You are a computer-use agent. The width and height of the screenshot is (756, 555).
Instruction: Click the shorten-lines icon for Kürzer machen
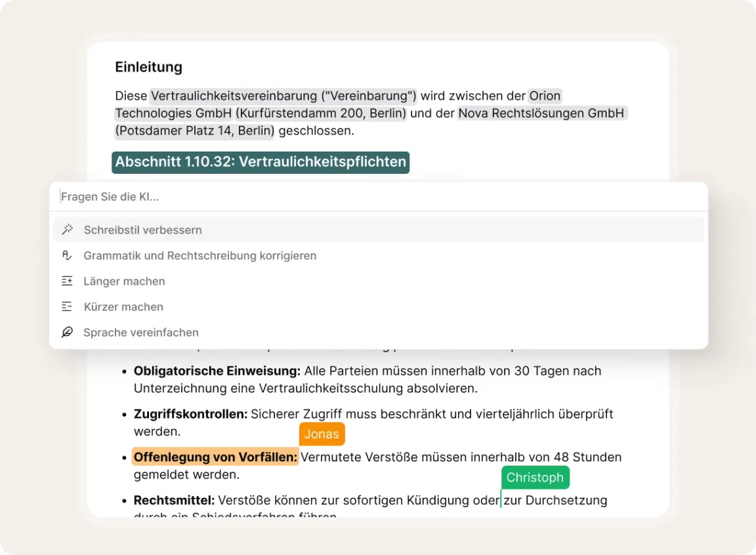pyautogui.click(x=67, y=306)
